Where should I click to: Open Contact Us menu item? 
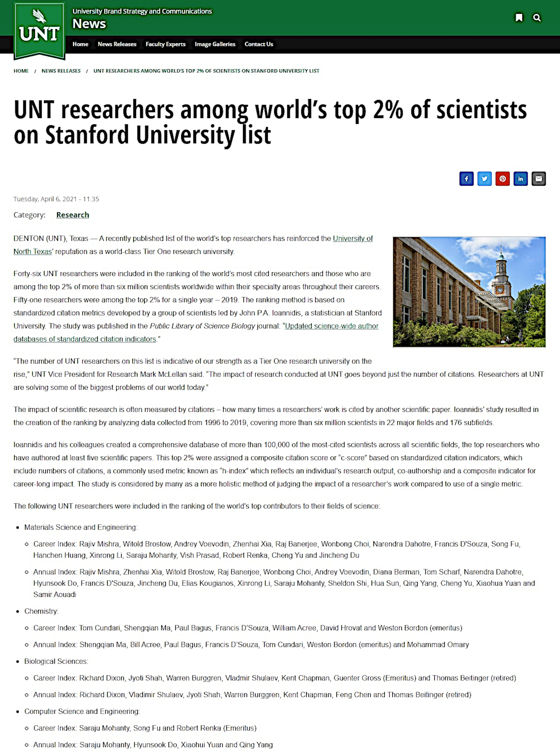259,44
